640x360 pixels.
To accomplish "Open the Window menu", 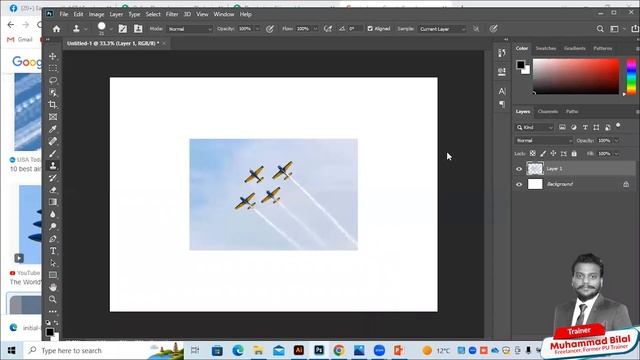I will pos(224,14).
